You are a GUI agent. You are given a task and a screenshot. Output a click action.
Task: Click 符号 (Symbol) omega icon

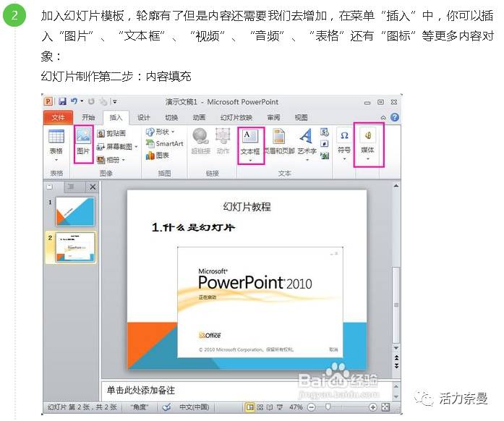tap(344, 136)
